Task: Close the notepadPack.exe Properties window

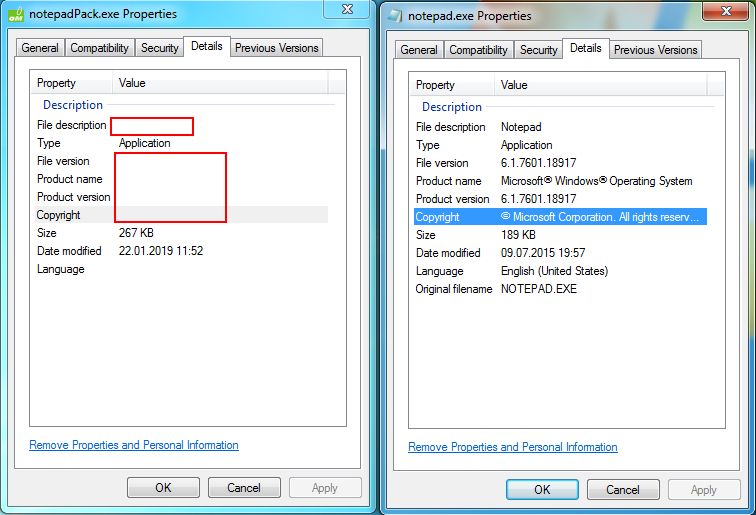Action: pos(347,10)
